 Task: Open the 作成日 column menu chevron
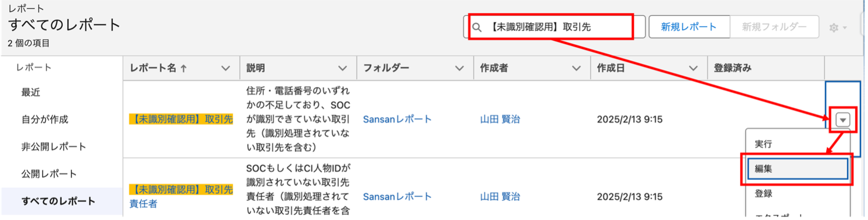coord(693,68)
